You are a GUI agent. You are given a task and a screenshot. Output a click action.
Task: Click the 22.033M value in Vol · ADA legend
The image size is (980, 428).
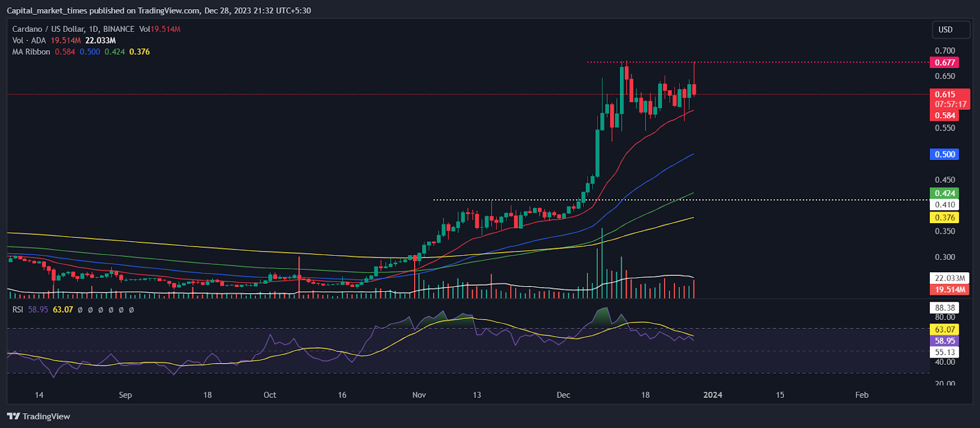[x=100, y=40]
